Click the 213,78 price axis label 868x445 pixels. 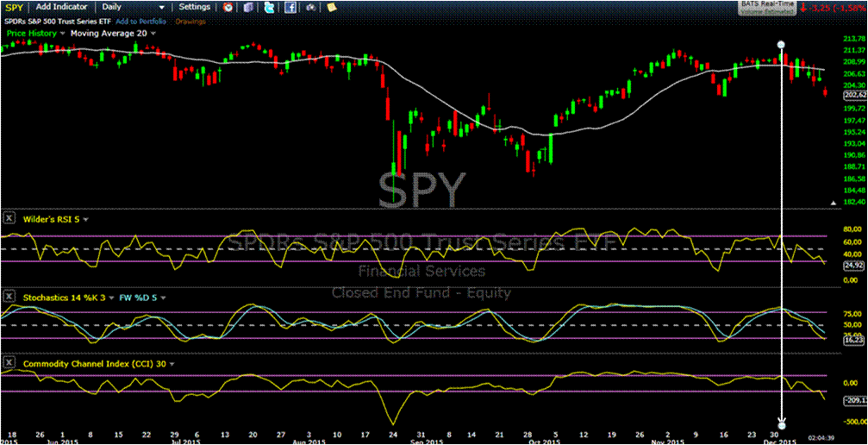[x=854, y=38]
